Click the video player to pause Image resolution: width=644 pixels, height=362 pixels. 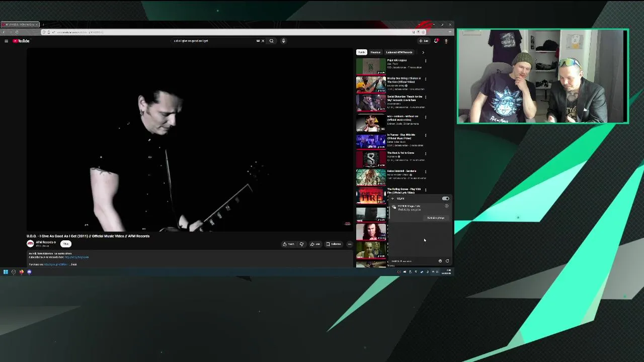(190, 140)
